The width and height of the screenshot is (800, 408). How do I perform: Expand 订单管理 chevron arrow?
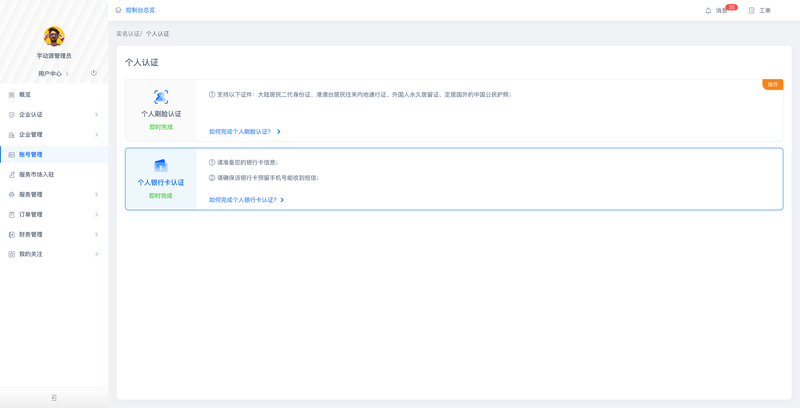tap(96, 215)
